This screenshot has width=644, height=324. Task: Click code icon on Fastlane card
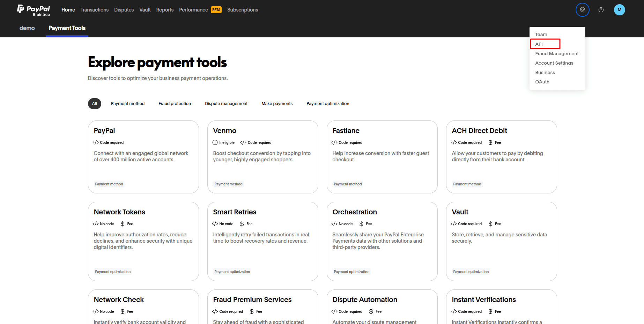pyautogui.click(x=334, y=142)
